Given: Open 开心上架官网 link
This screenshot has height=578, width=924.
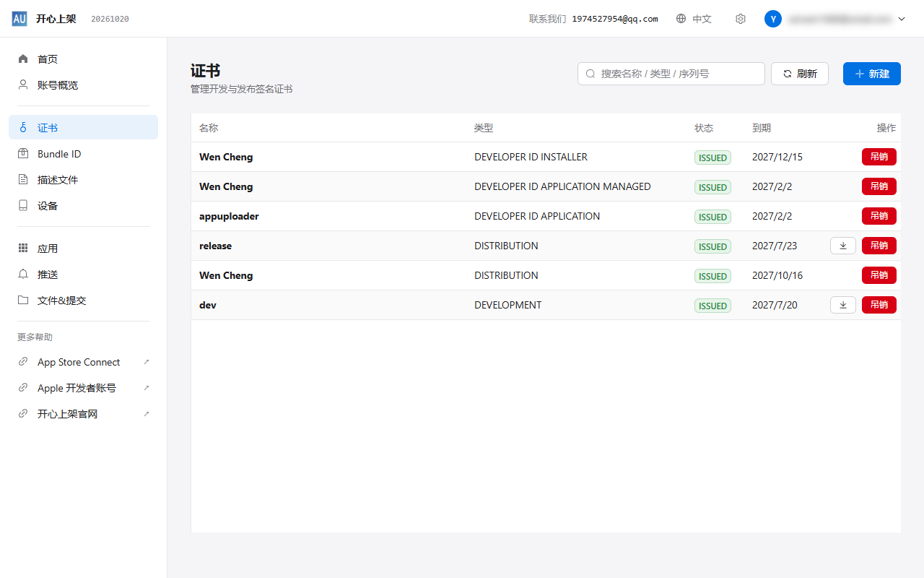Looking at the screenshot, I should (x=83, y=414).
